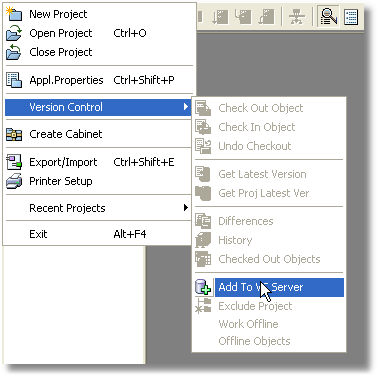Click the Export/Import icon
Image resolution: width=378 pixels, height=378 pixels.
coord(14,162)
